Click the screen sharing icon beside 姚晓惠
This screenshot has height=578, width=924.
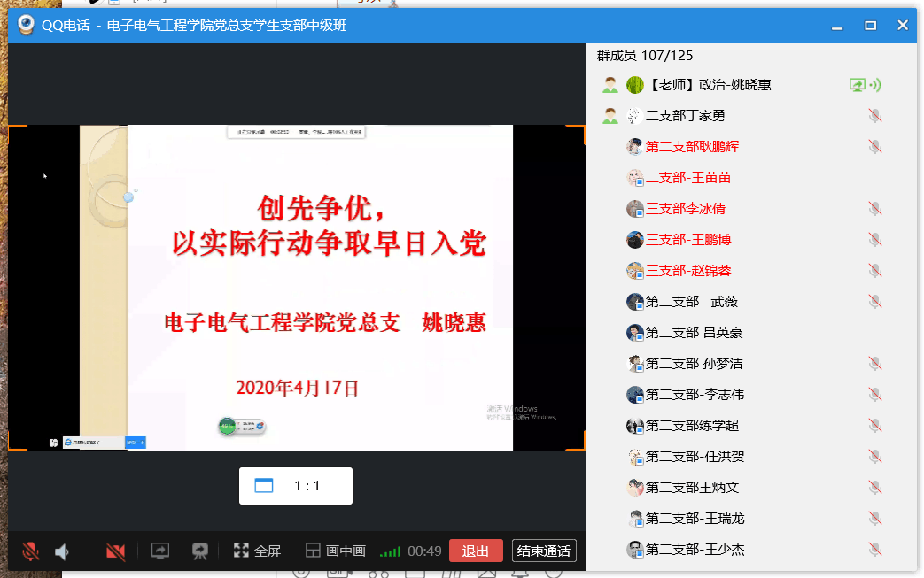pyautogui.click(x=857, y=85)
